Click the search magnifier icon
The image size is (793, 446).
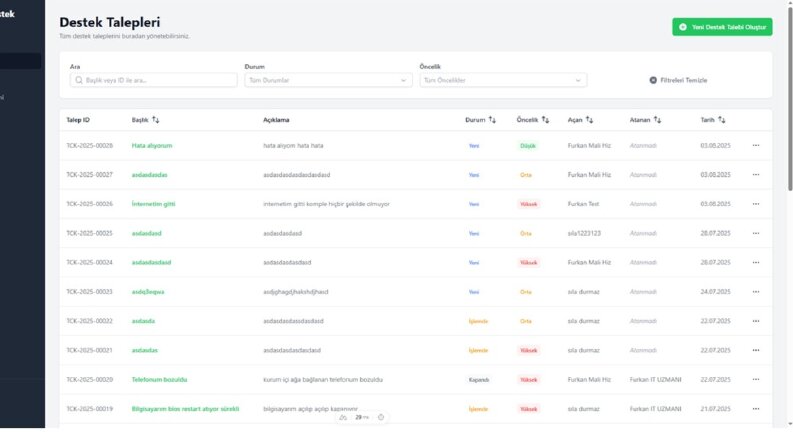(79, 80)
